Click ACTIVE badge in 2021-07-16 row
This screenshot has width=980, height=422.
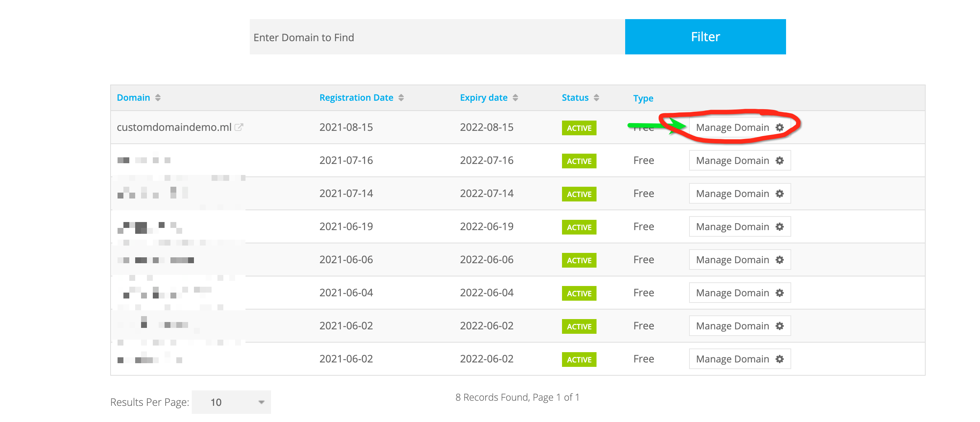(579, 161)
